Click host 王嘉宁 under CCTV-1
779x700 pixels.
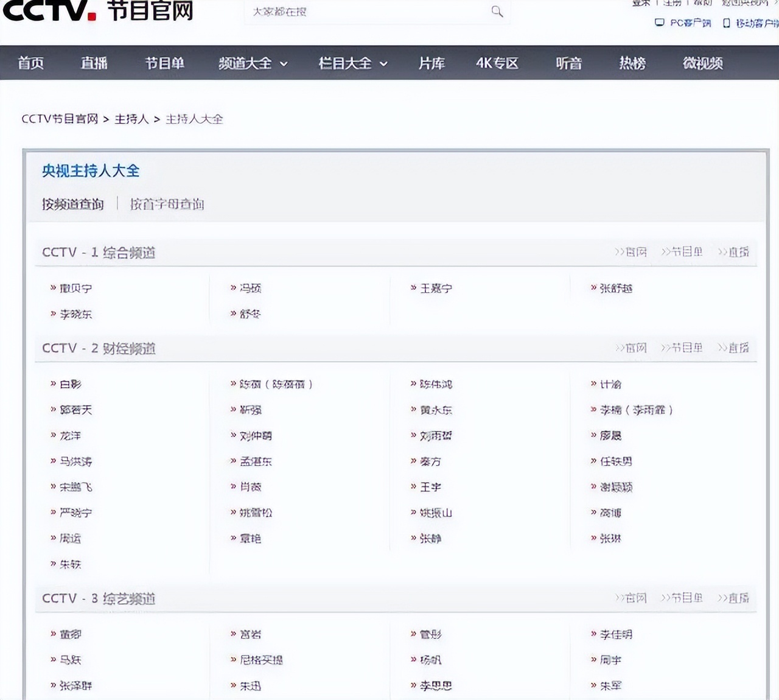pyautogui.click(x=437, y=288)
